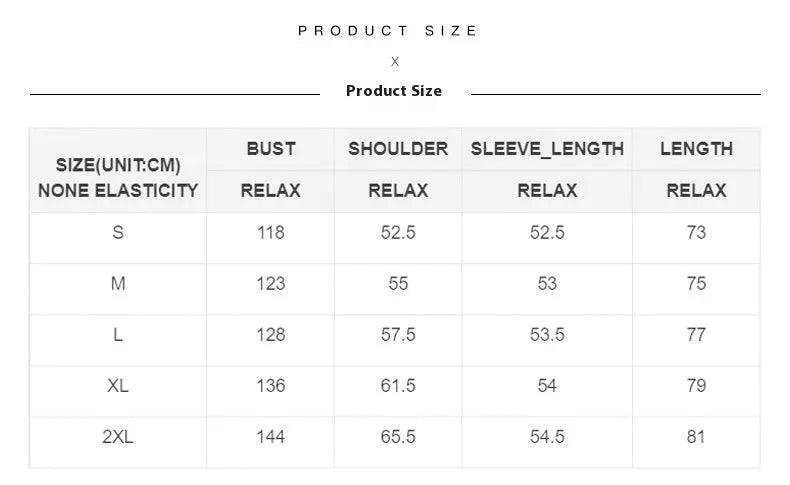Click RELAX label under BUST header
The width and height of the screenshot is (790, 485).
tap(271, 190)
